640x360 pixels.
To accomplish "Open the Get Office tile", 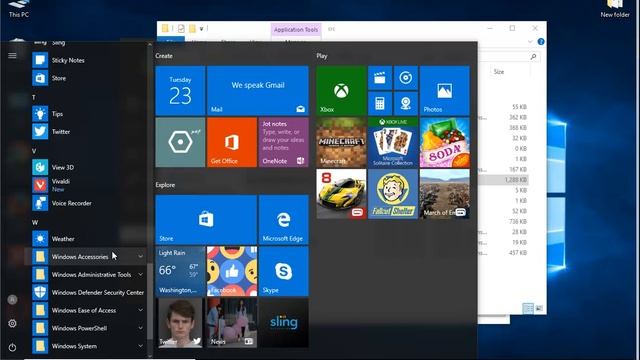I will click(232, 142).
